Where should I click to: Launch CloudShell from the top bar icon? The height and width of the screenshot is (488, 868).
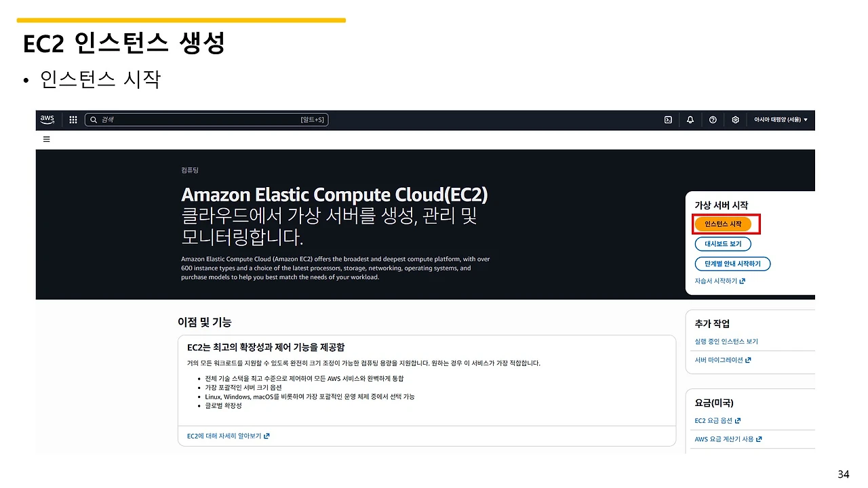[668, 120]
